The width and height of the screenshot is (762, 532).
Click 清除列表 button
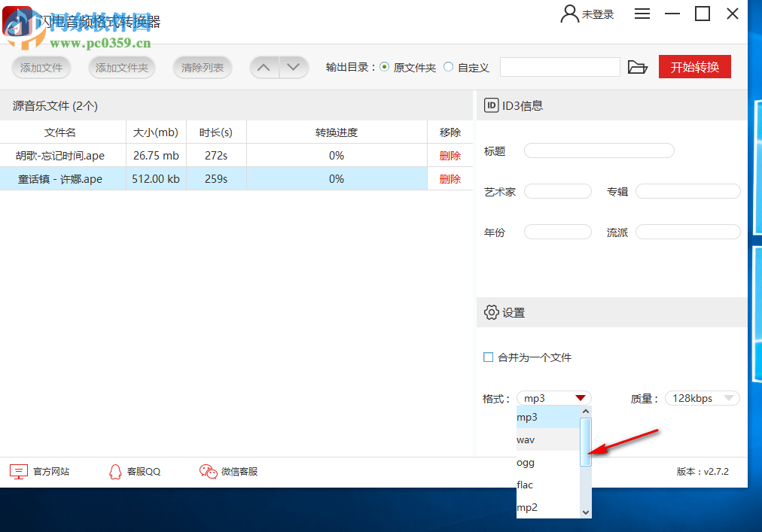point(202,68)
